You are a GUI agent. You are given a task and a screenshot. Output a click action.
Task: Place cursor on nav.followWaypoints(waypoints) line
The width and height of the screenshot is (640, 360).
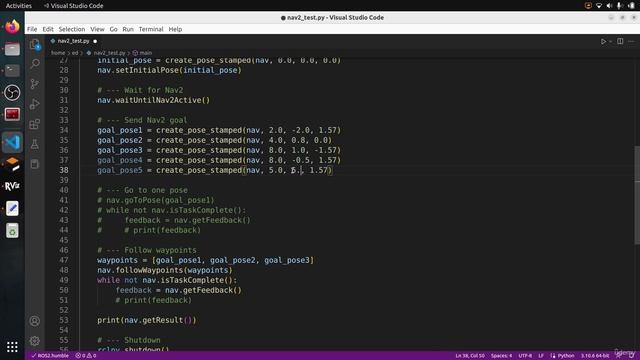tap(164, 270)
